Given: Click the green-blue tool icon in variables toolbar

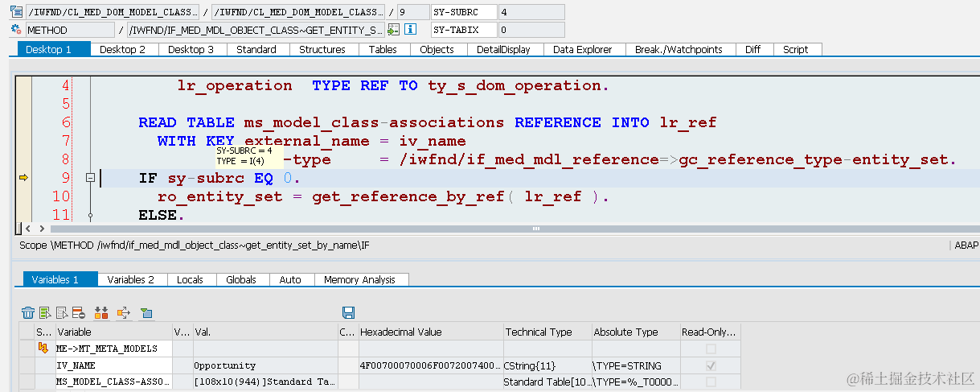Looking at the screenshot, I should click(146, 312).
